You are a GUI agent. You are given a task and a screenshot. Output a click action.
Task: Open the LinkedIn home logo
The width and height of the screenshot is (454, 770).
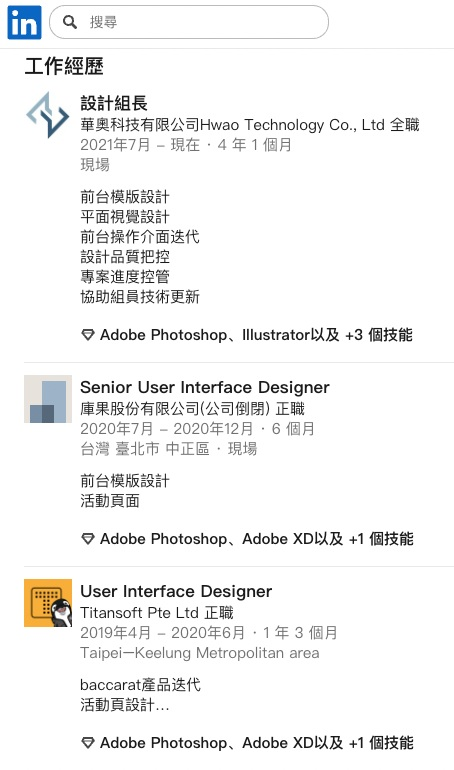point(25,22)
